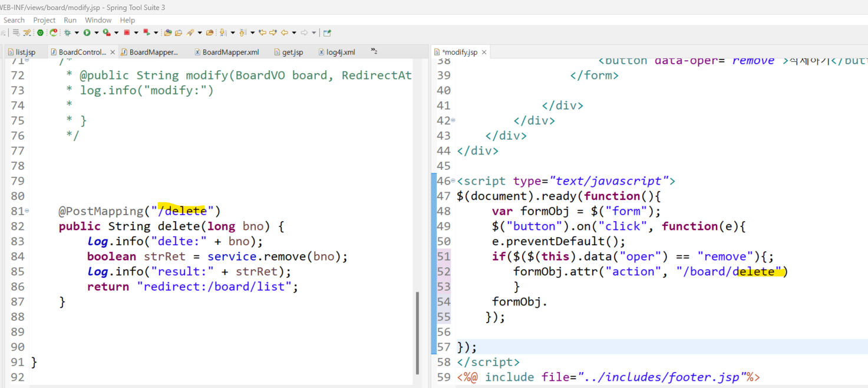Image resolution: width=868 pixels, height=388 pixels.
Task: Click the Open Type folder icon
Action: coord(168,32)
